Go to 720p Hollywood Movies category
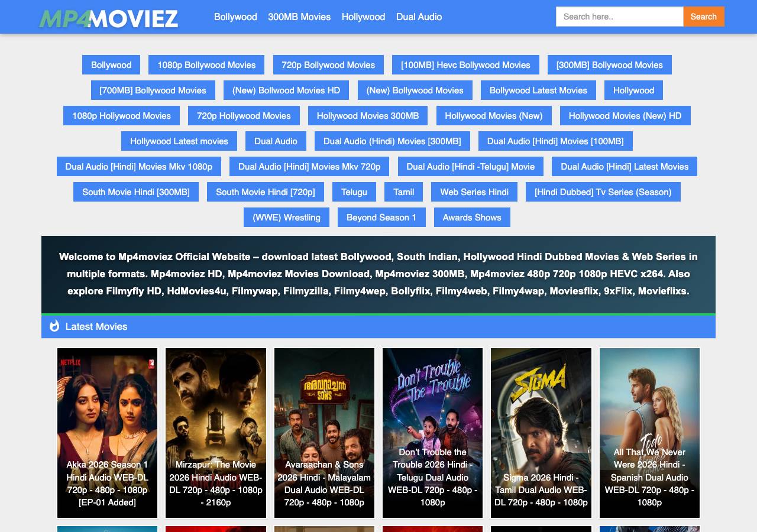This screenshot has height=532, width=757. (x=244, y=115)
